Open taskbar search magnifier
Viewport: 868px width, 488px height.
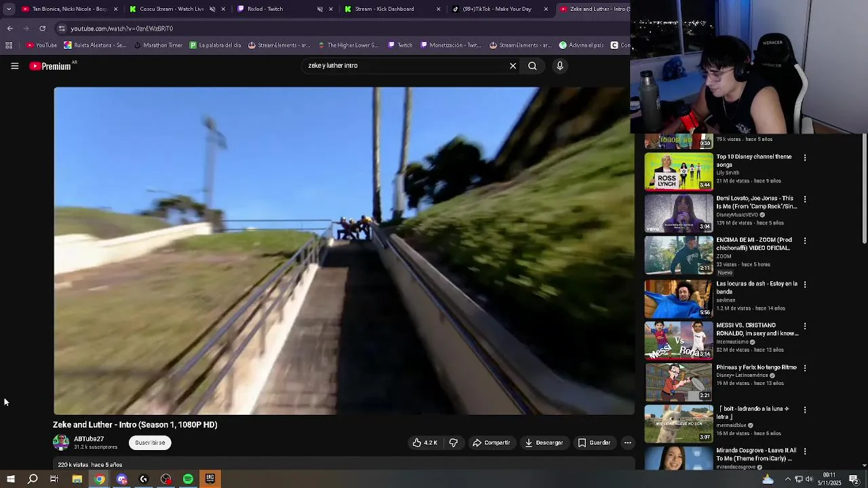(x=33, y=479)
